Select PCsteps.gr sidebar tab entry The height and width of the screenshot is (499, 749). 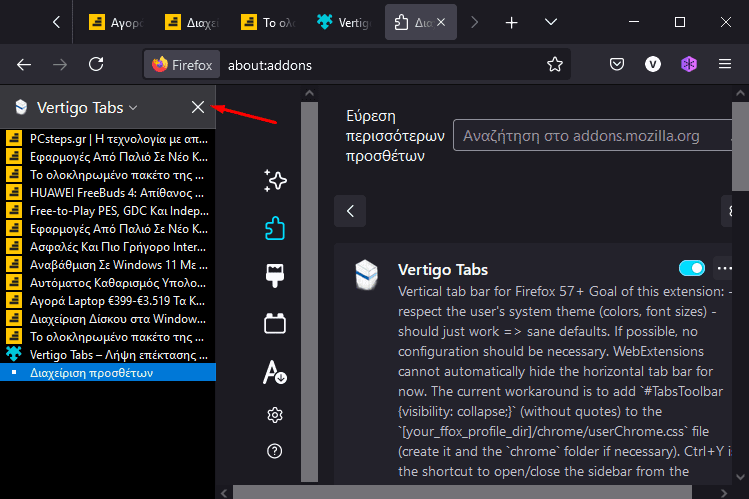coord(108,138)
